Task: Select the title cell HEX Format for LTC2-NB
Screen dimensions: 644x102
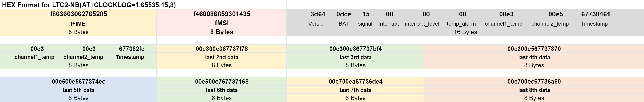Action: (x=143, y=5)
